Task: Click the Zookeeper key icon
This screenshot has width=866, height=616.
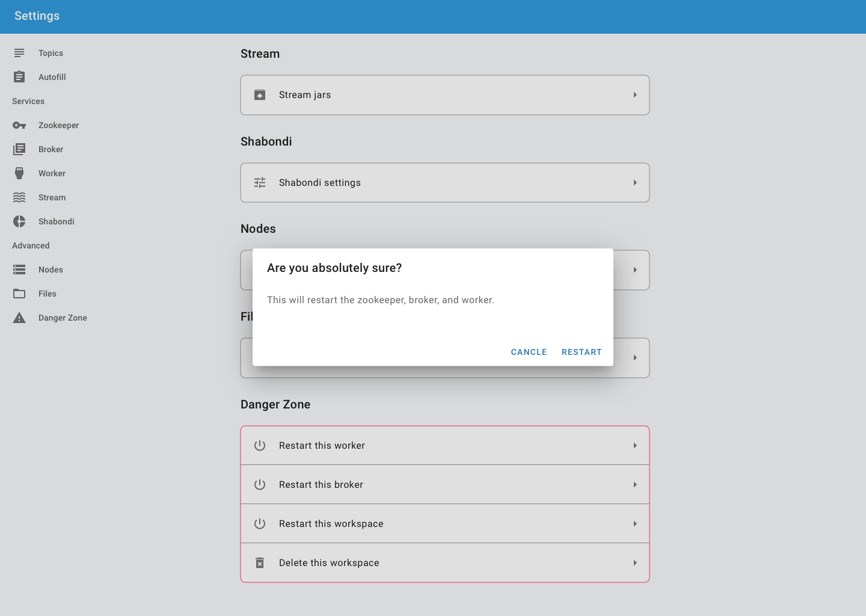Action: [x=19, y=125]
